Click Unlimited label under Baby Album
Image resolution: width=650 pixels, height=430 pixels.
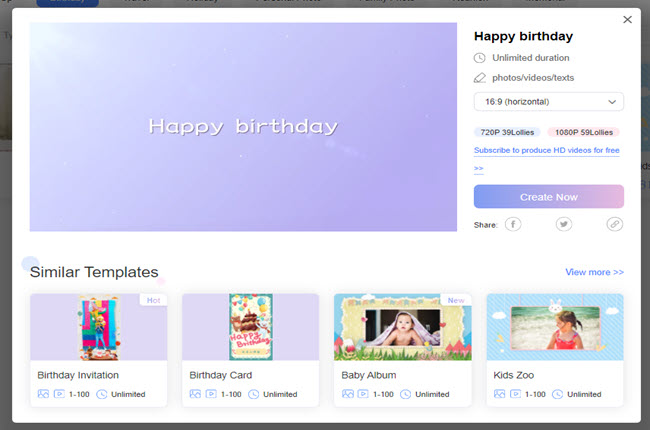point(432,394)
